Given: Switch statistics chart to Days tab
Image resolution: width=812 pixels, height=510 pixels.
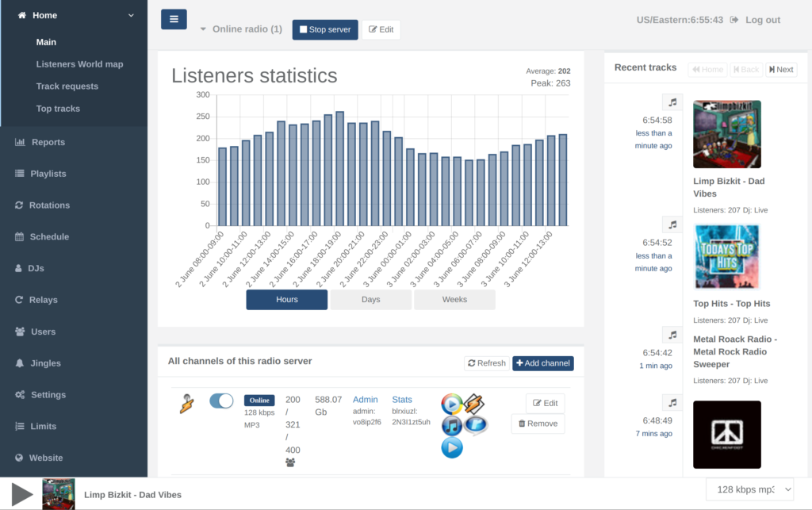Looking at the screenshot, I should (371, 299).
